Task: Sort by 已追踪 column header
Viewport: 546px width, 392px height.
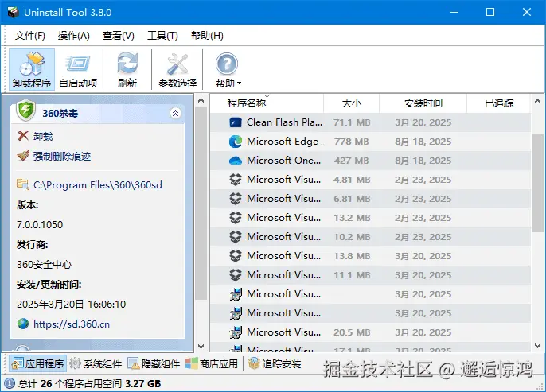Action: tap(498, 103)
